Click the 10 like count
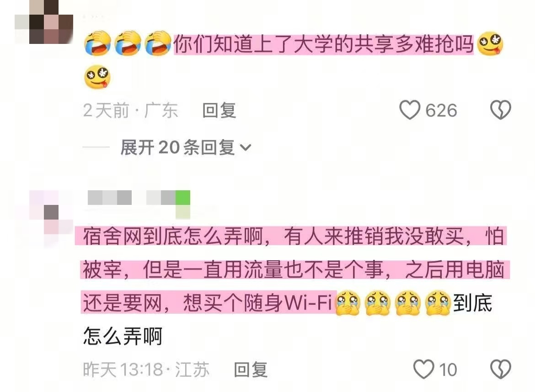Screen dimensions: 535x392 point(448,370)
